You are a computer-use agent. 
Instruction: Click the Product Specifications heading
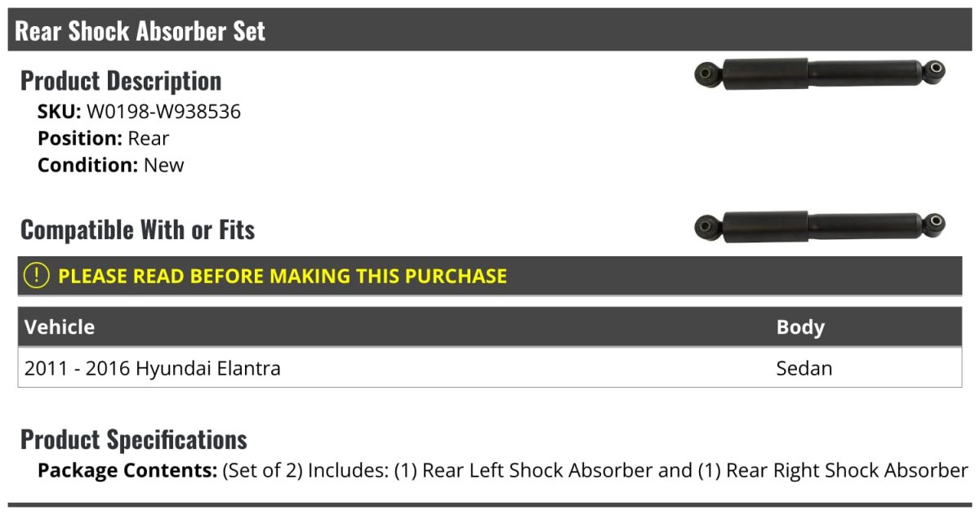[x=134, y=440]
